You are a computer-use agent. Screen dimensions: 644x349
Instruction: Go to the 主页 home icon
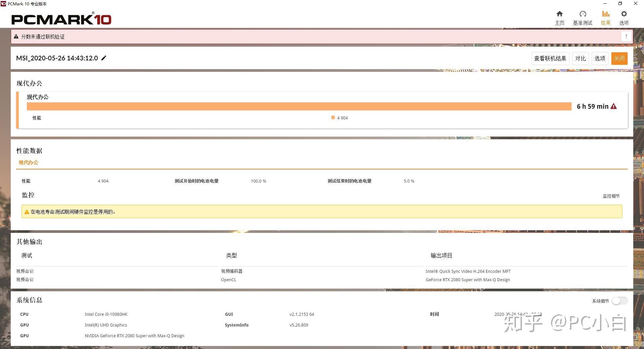click(559, 14)
